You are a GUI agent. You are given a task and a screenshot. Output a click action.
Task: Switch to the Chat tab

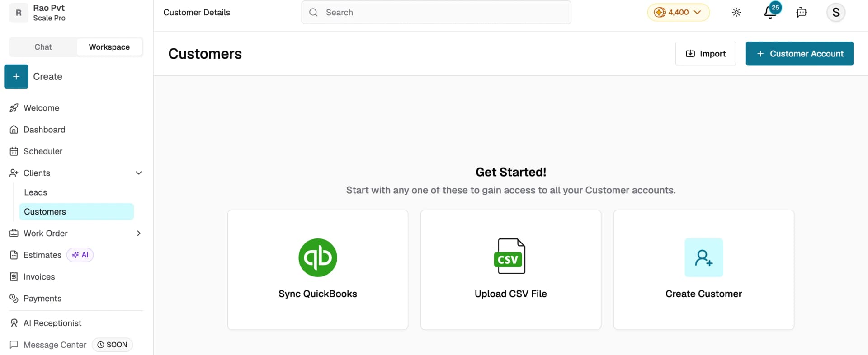click(43, 47)
